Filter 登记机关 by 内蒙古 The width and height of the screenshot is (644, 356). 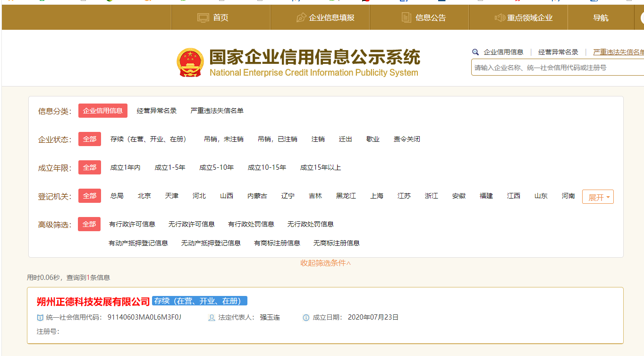click(x=257, y=196)
